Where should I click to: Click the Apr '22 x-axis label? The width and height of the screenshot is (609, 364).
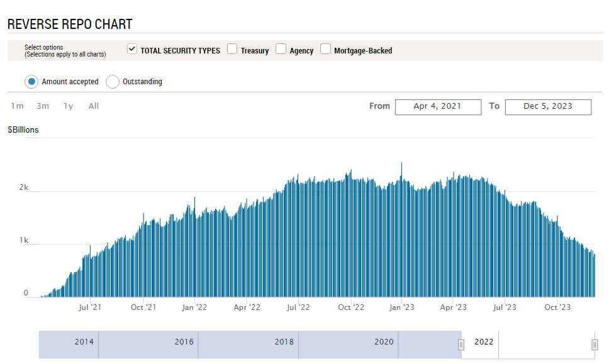(247, 307)
